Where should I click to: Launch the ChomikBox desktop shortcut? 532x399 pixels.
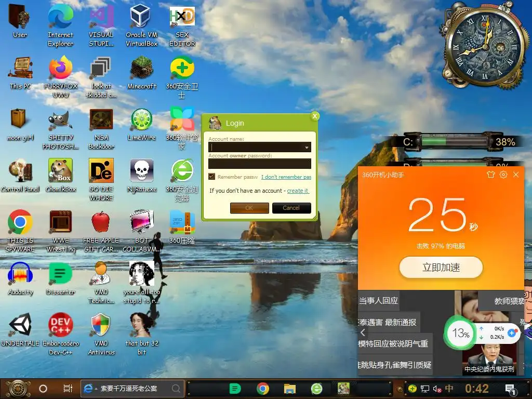click(x=60, y=176)
